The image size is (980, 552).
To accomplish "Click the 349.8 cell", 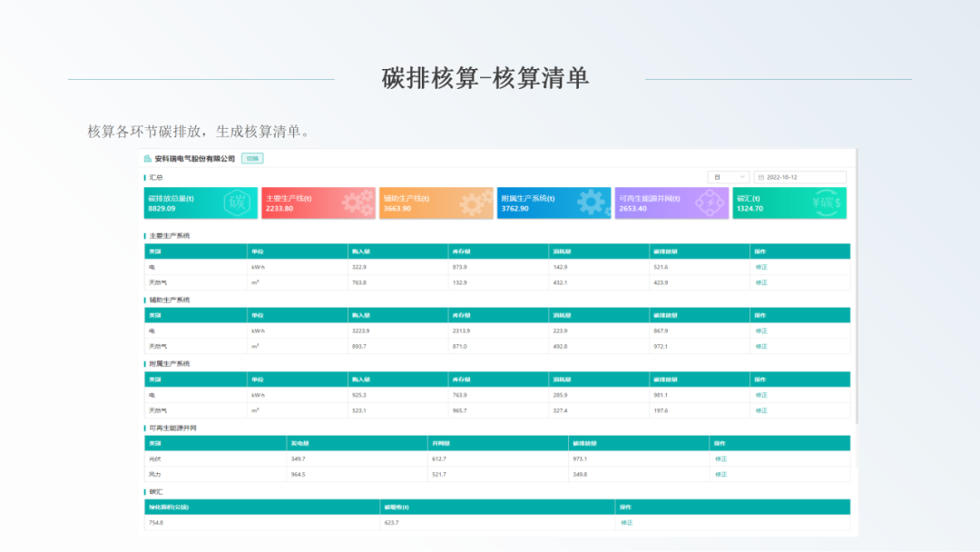I will tap(580, 475).
